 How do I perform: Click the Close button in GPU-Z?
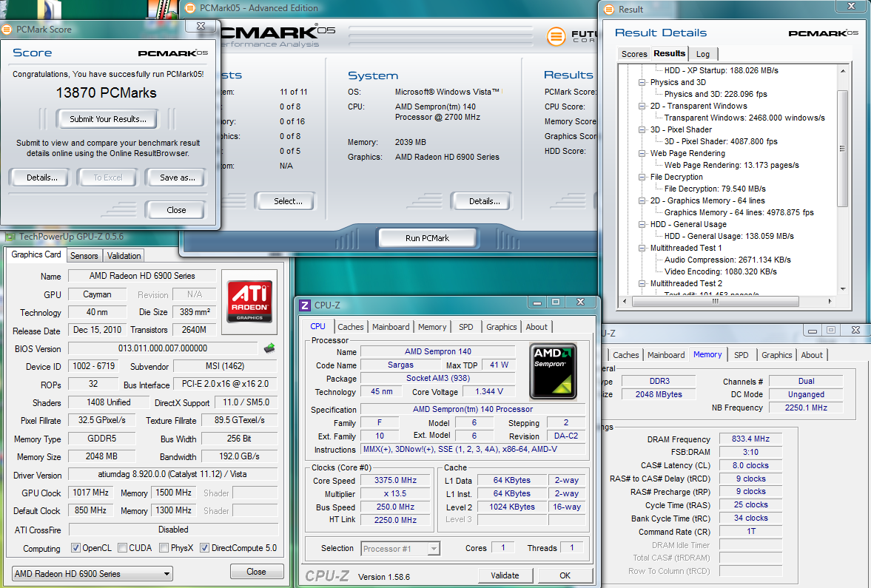click(256, 571)
